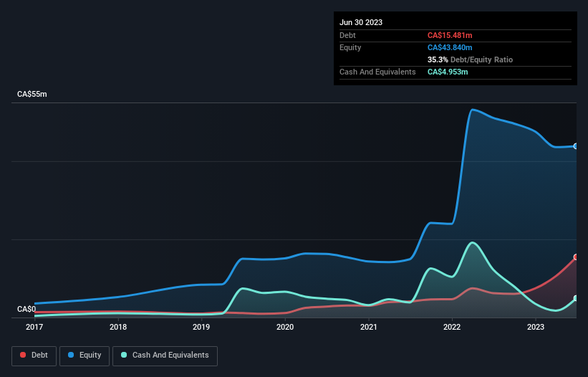Click the 2019 x-axis label
The image size is (588, 377).
tap(201, 327)
